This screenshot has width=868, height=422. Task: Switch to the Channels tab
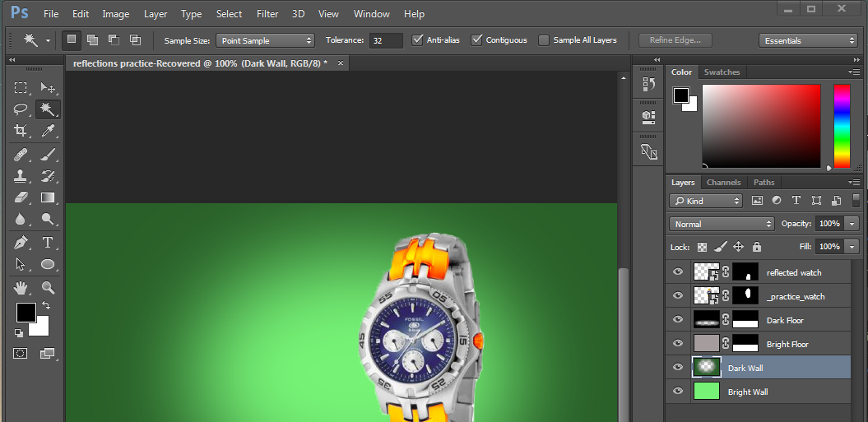coord(723,182)
